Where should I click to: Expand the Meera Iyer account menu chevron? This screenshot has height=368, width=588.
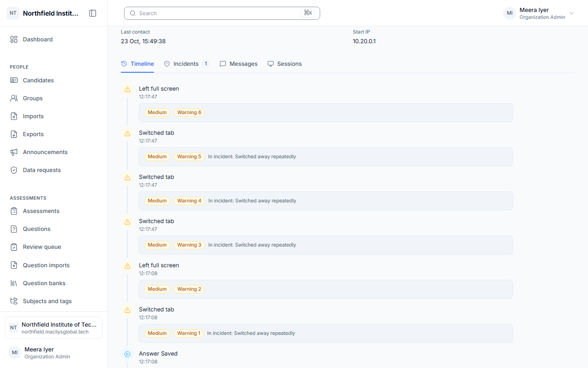point(572,13)
